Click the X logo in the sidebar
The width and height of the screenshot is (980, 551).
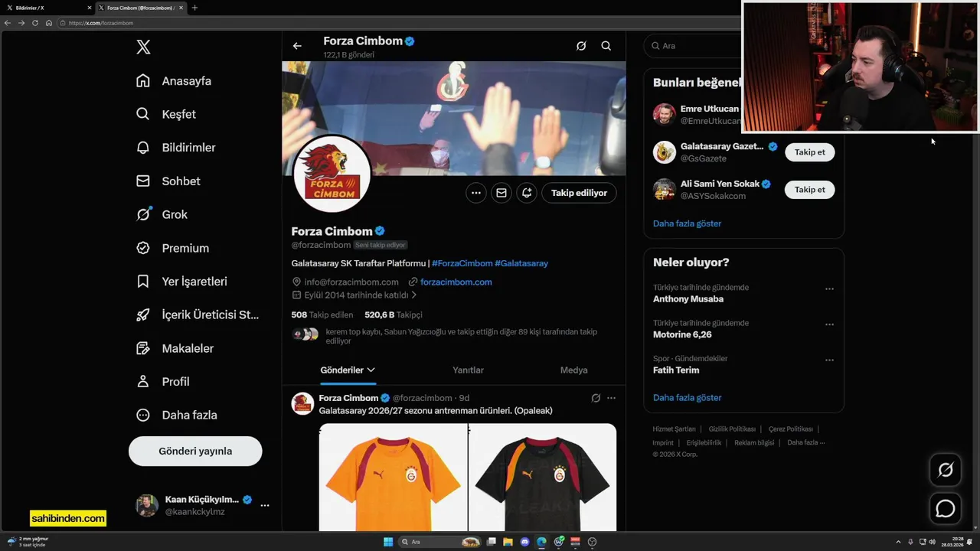point(143,47)
